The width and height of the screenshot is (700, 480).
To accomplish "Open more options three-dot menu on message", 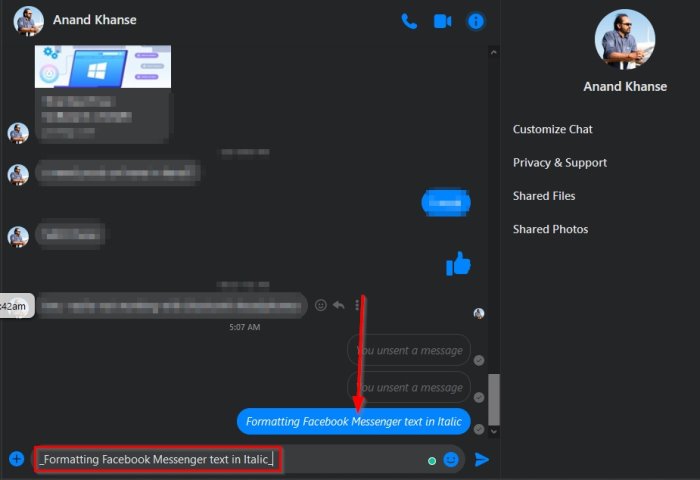I will pyautogui.click(x=357, y=305).
